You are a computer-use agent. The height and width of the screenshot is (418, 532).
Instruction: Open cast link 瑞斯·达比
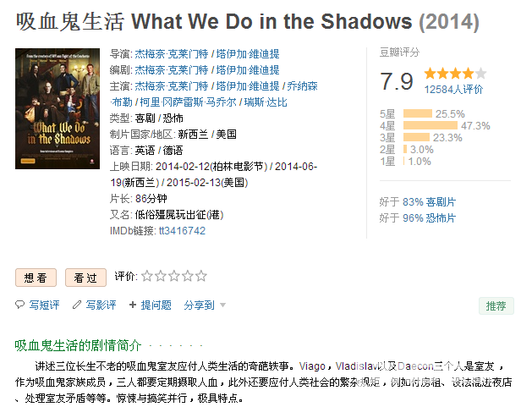266,102
